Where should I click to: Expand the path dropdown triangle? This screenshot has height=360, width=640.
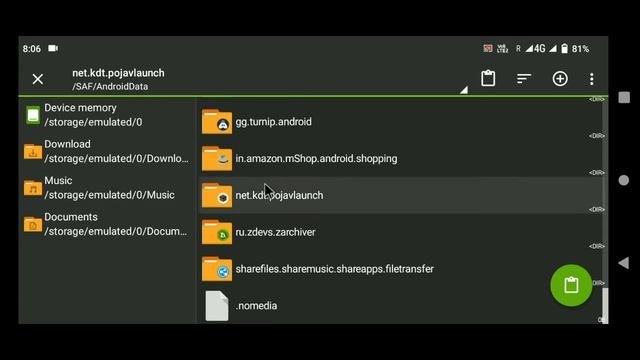click(x=464, y=90)
